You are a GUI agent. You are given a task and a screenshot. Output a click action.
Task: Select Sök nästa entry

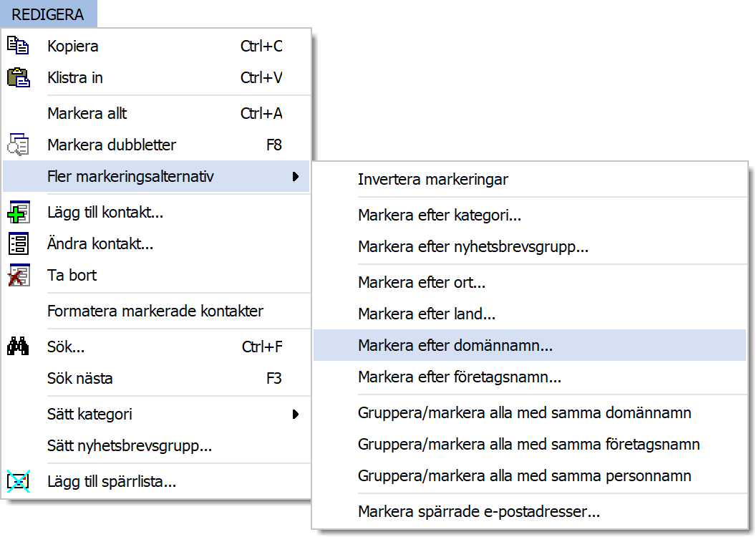click(x=156, y=379)
